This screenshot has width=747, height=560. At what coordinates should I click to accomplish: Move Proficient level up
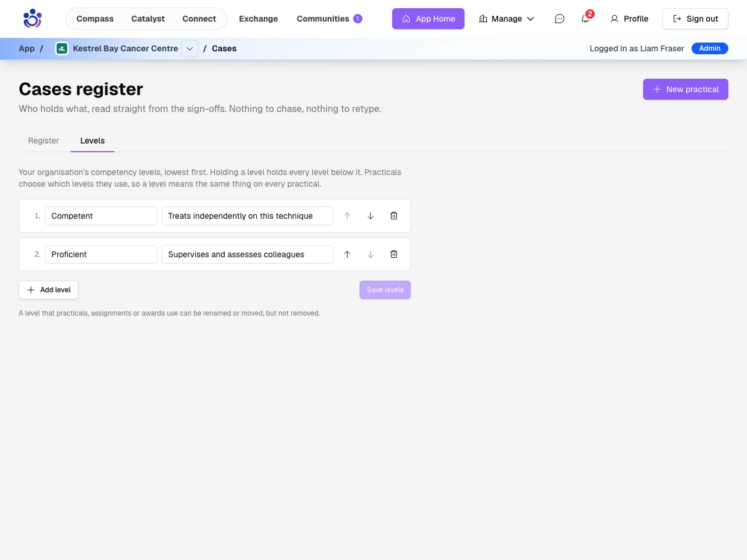tap(347, 254)
